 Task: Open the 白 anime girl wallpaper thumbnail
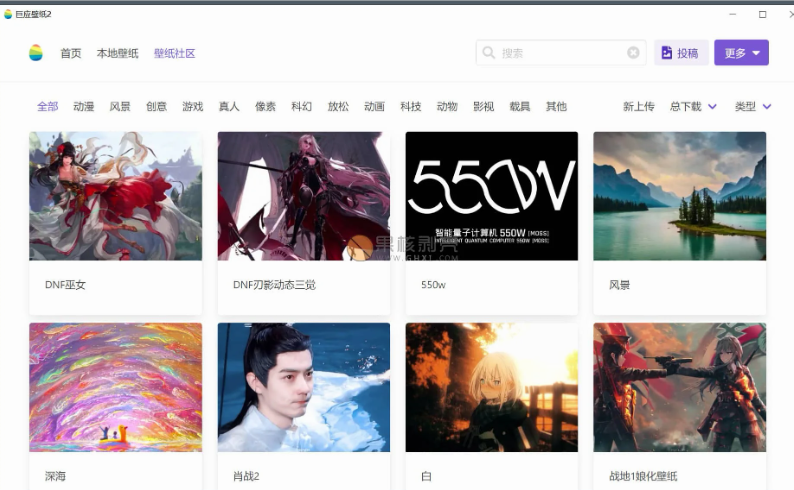tap(492, 387)
